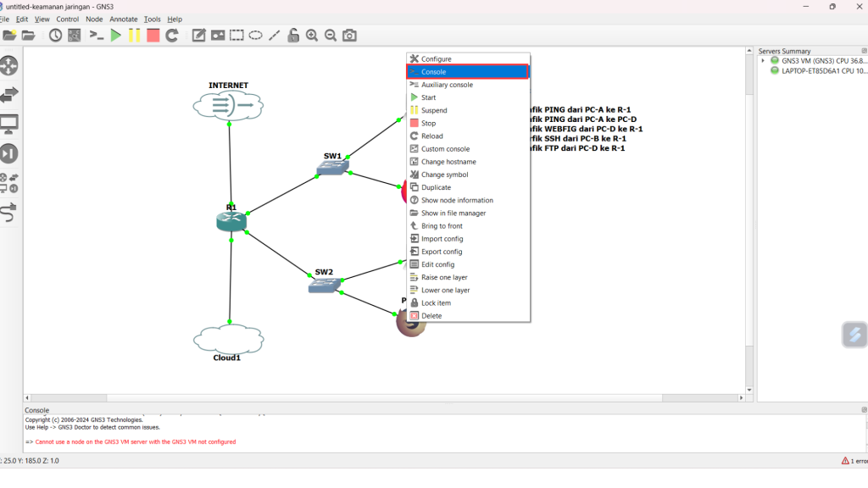
Task: Click the yellow Suspend all nodes toolbar icon
Action: click(134, 36)
